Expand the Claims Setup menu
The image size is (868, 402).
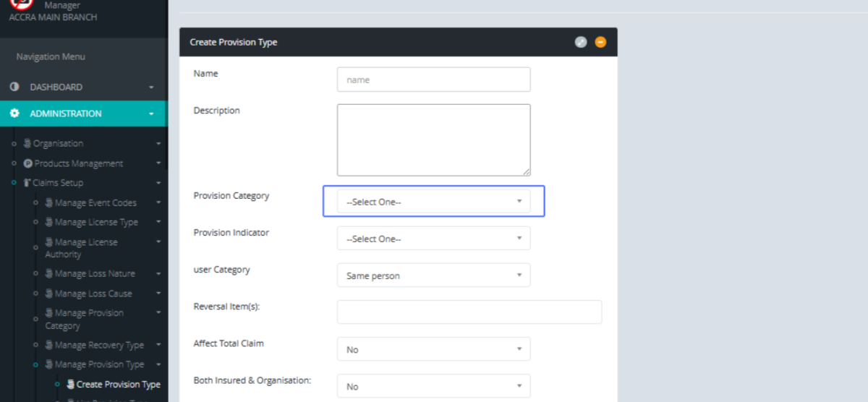click(58, 183)
